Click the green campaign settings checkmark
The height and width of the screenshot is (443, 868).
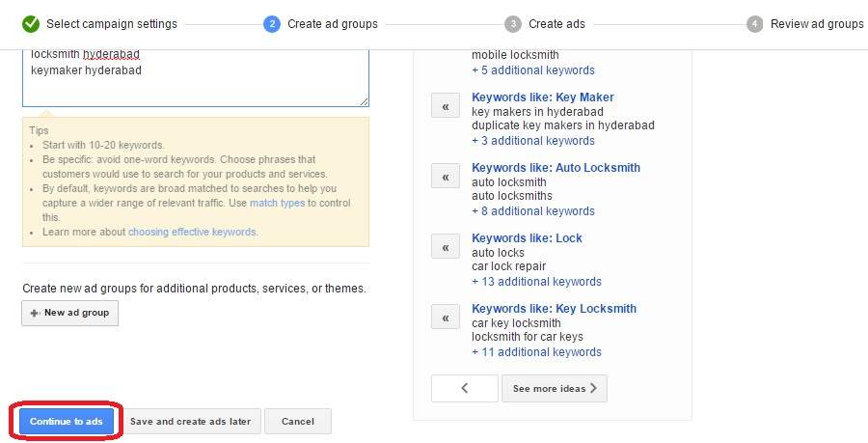click(x=31, y=23)
